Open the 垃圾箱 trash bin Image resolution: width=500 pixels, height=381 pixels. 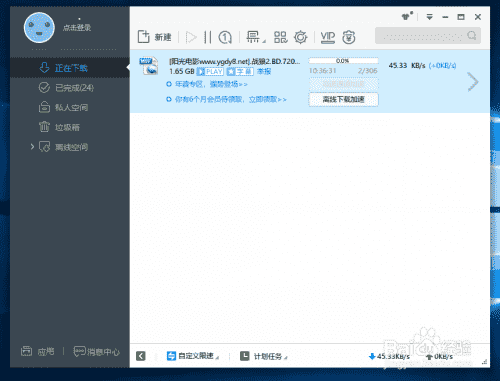[x=70, y=127]
